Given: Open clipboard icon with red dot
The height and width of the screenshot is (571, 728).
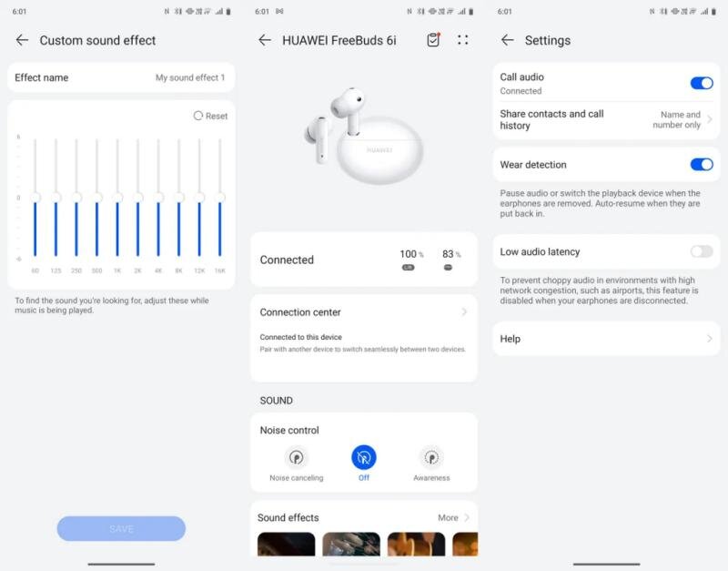Looking at the screenshot, I should coord(433,40).
